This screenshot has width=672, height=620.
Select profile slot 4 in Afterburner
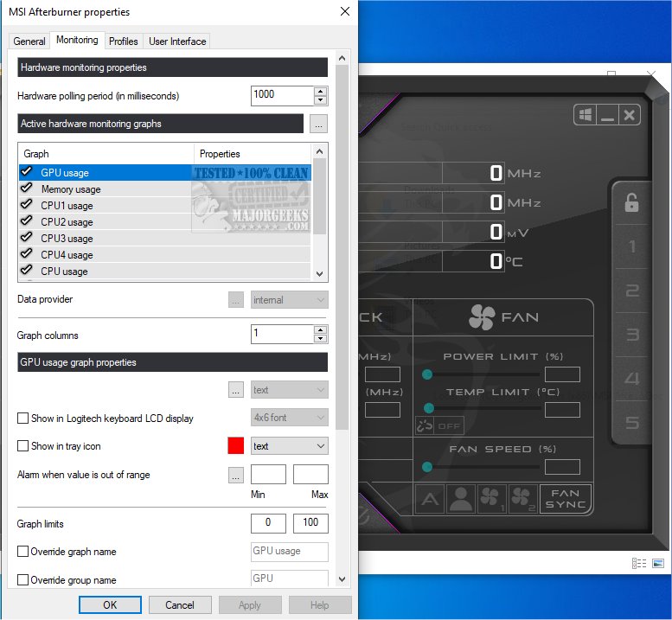[x=631, y=379]
